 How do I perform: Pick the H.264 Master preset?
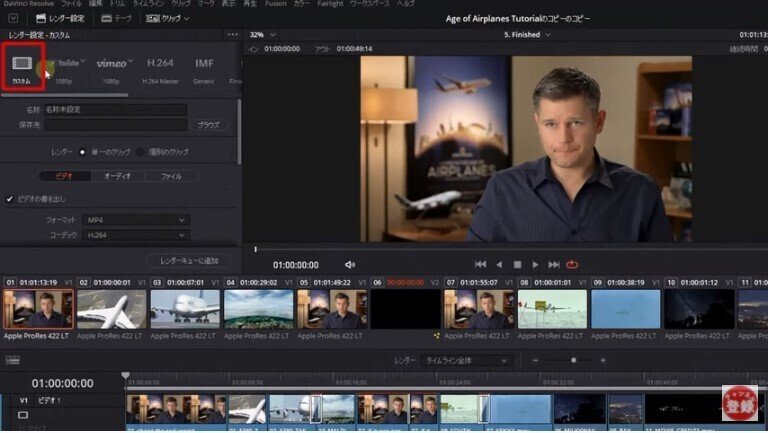point(160,66)
